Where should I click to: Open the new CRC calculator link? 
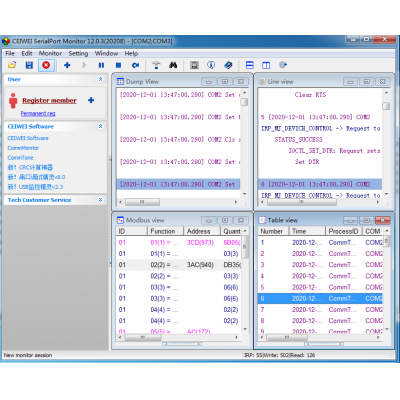click(x=30, y=167)
